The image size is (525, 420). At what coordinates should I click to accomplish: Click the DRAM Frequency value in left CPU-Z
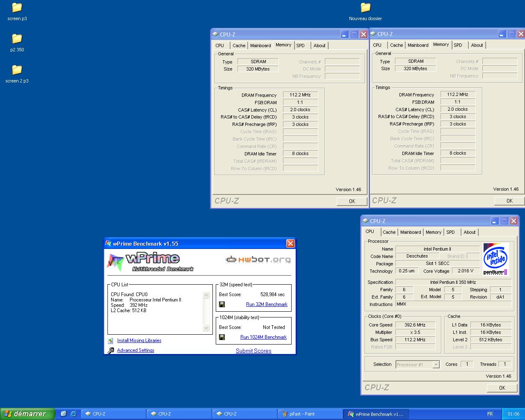(300, 95)
